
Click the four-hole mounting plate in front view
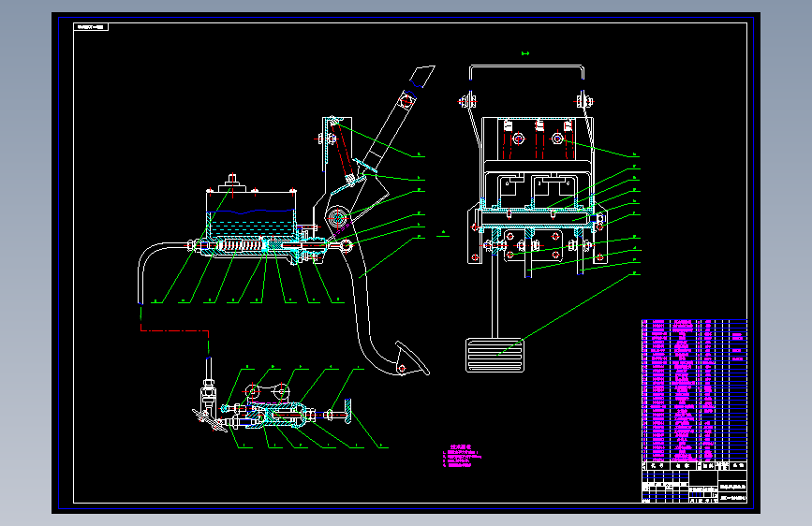(x=533, y=245)
